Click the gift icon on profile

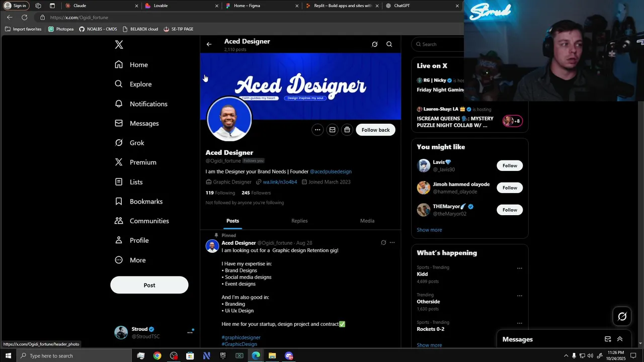point(347,130)
